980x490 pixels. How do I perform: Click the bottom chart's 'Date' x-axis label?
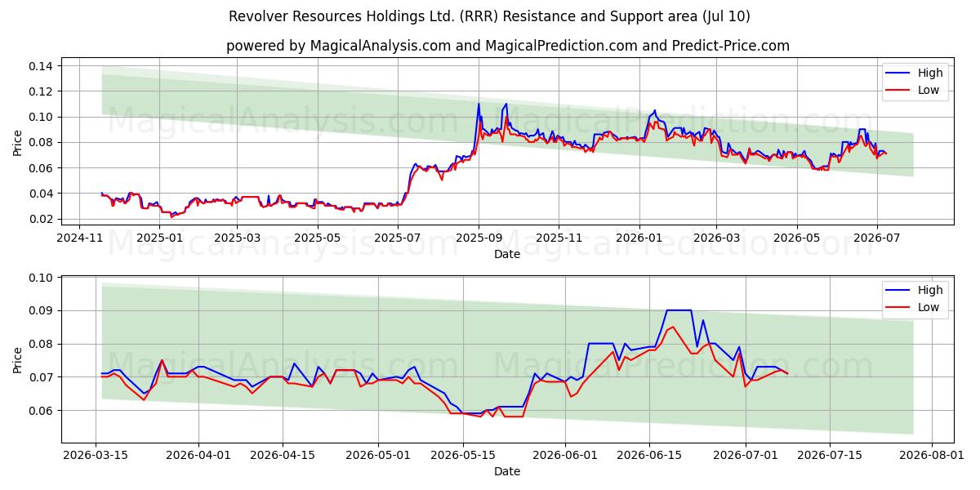coord(507,471)
